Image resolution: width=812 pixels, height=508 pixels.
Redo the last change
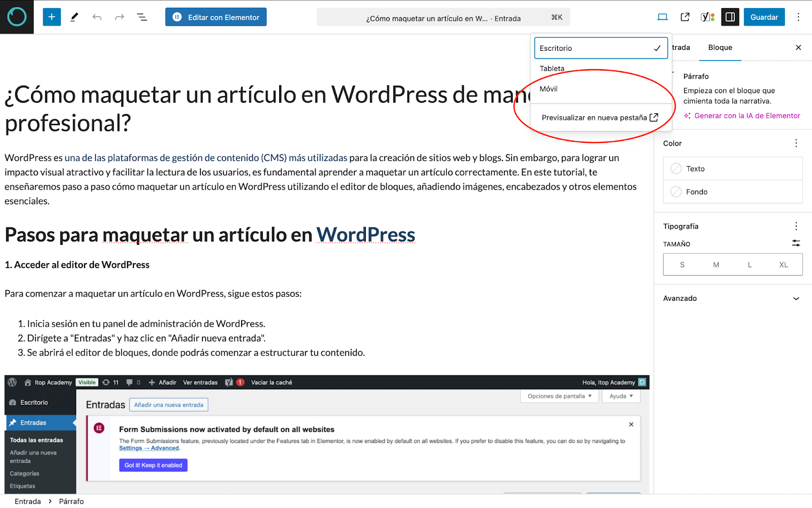click(x=119, y=17)
